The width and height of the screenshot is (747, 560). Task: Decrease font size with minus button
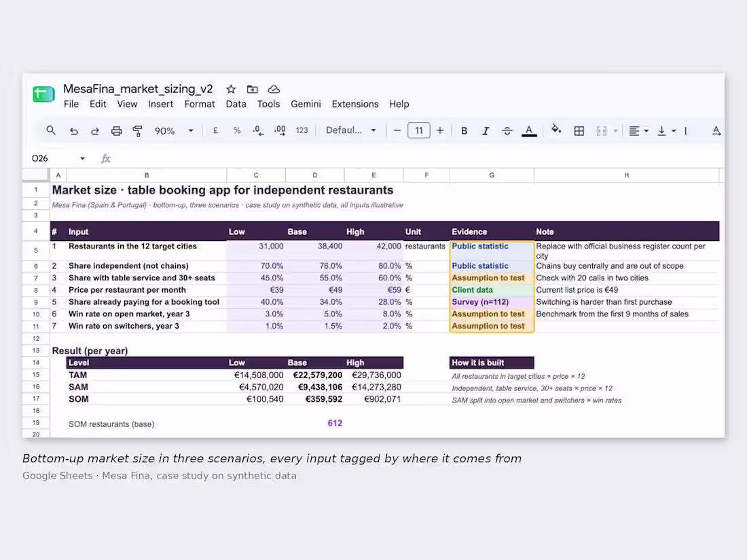tap(397, 130)
